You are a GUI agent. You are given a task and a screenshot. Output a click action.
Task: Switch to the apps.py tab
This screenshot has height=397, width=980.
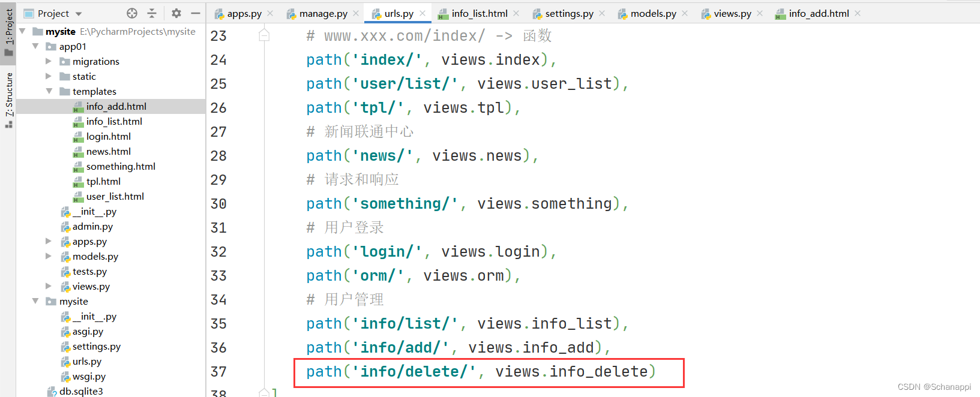(x=244, y=13)
